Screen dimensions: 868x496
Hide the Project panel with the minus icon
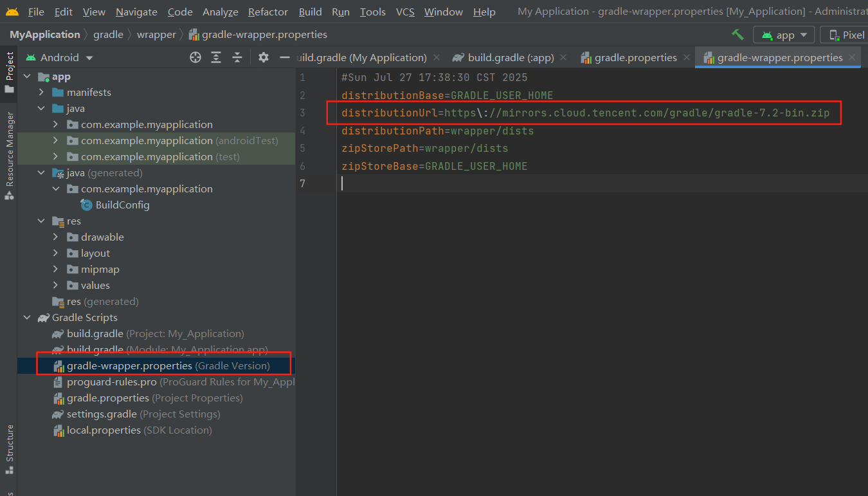click(285, 57)
